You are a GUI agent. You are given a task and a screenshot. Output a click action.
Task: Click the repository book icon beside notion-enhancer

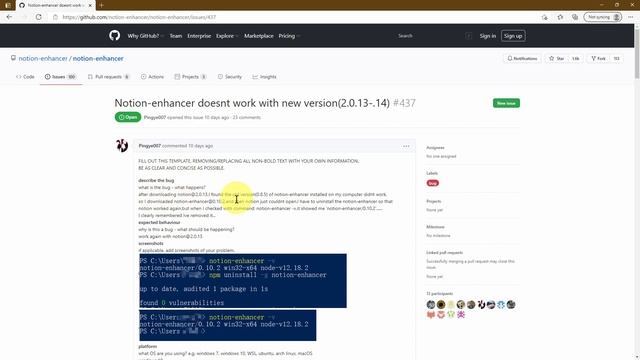coord(13,58)
